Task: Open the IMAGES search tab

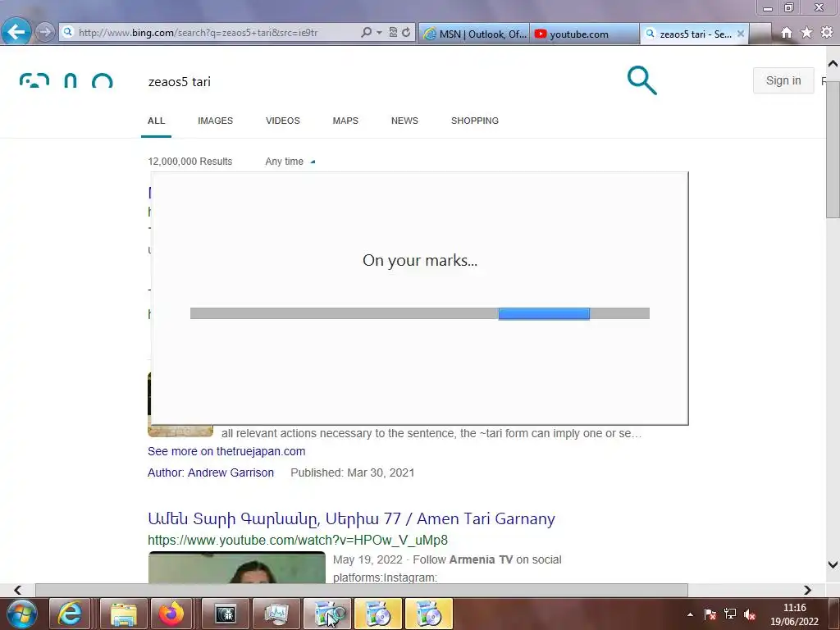Action: [x=216, y=121]
